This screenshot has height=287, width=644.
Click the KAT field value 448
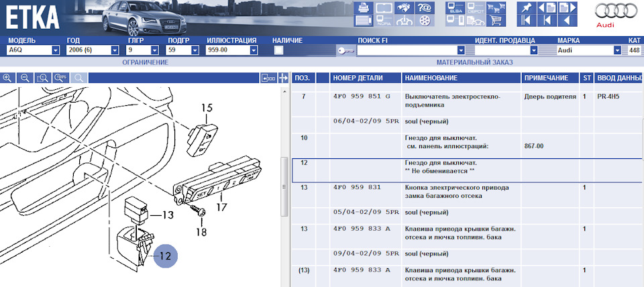click(x=634, y=50)
